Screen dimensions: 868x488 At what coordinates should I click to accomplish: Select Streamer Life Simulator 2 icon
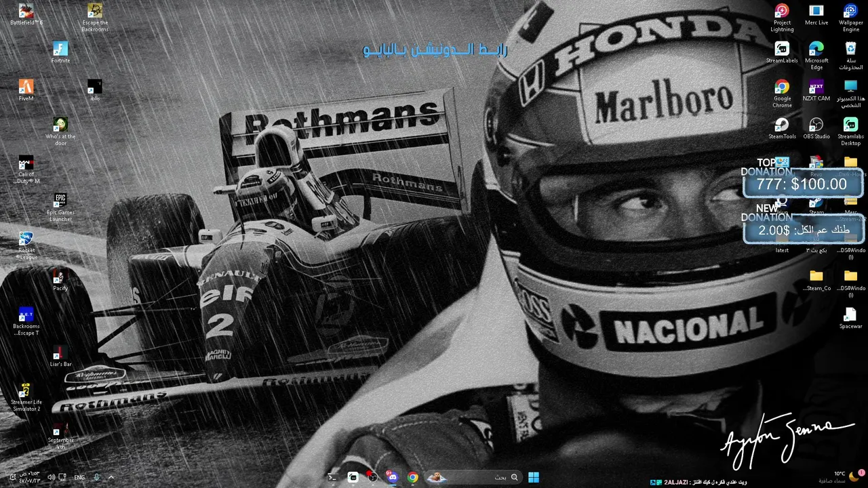click(x=26, y=397)
